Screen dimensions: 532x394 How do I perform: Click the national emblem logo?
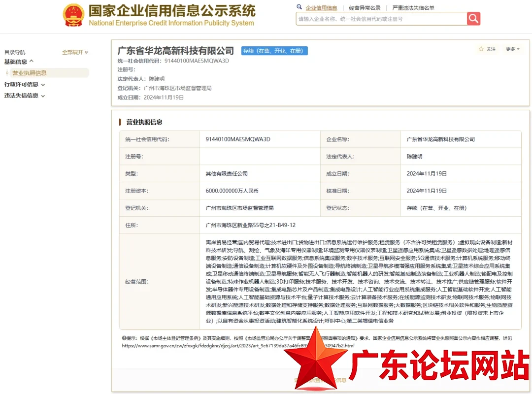point(73,15)
